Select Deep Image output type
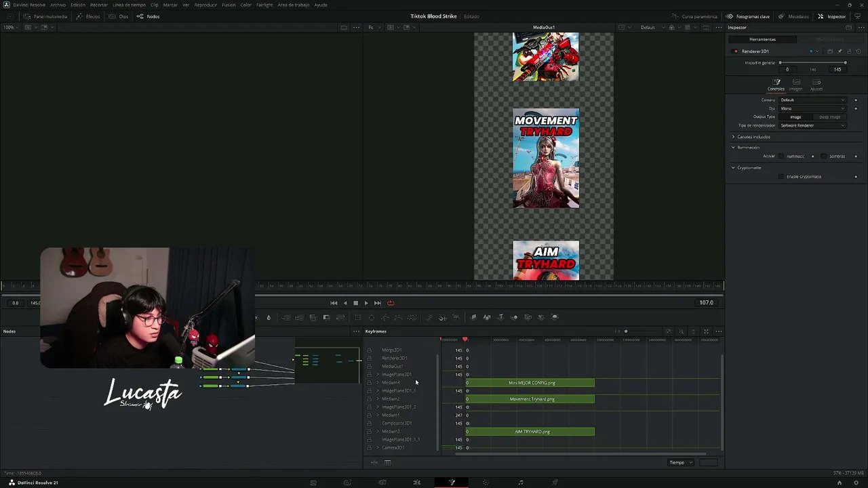 (829, 117)
